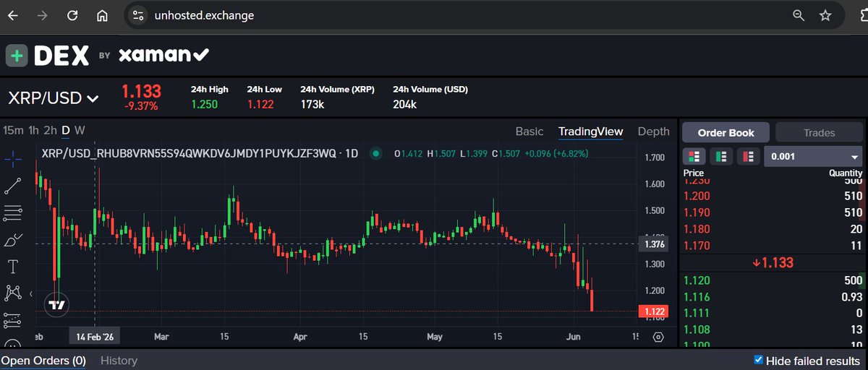
Task: Open the Fibonacci retracement tool
Action: pyautogui.click(x=12, y=212)
